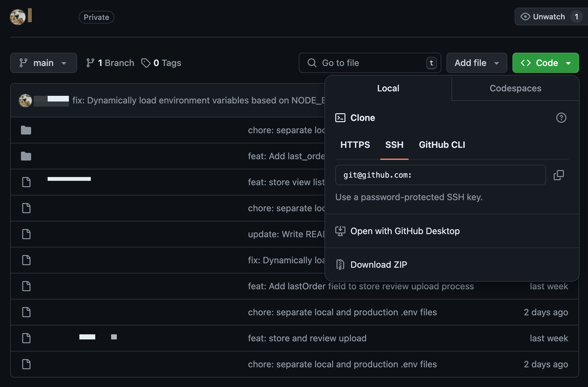Open commit 'update: Write REA' message
The height and width of the screenshot is (387, 588).
point(286,234)
